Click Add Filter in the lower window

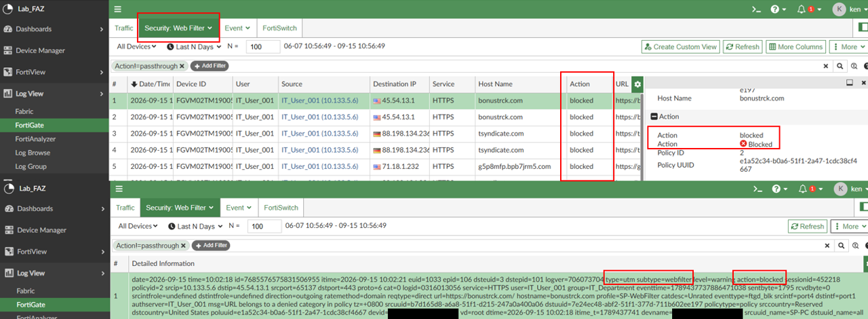(x=210, y=245)
